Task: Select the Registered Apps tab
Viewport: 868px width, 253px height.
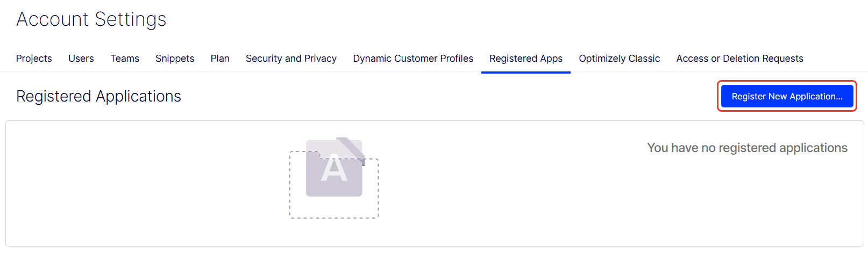Action: (526, 59)
